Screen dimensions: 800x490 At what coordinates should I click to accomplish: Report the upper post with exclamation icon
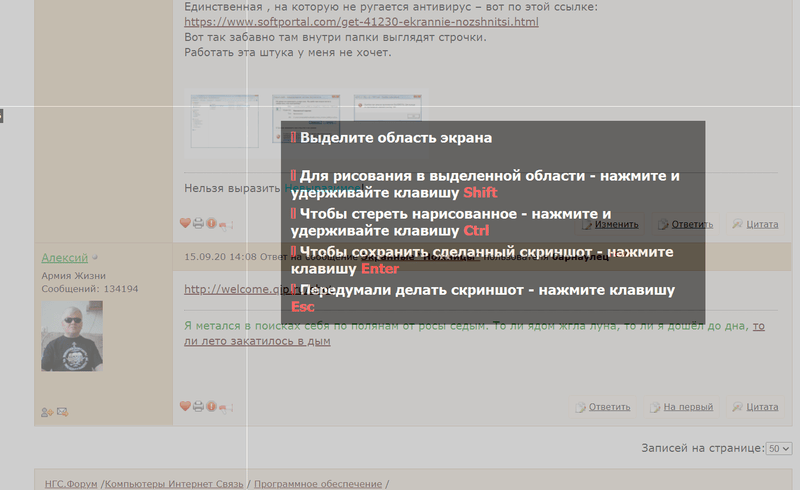tap(211, 223)
